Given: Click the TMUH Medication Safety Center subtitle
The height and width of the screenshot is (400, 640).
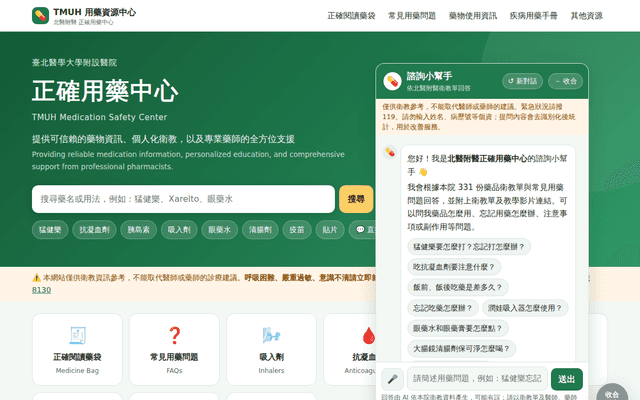Looking at the screenshot, I should point(100,117).
